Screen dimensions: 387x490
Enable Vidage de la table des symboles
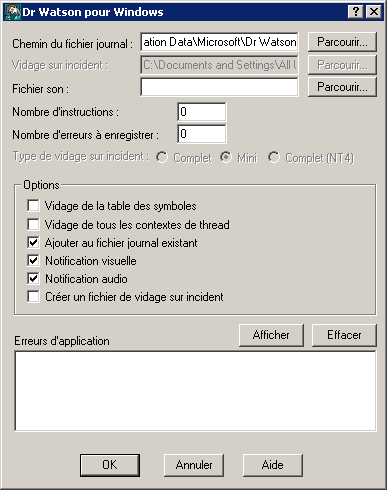click(x=33, y=206)
